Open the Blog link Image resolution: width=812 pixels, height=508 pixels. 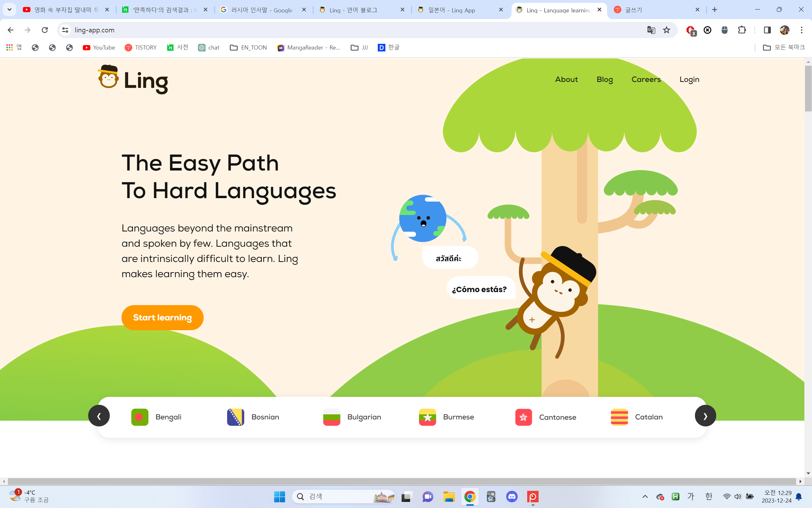point(605,80)
